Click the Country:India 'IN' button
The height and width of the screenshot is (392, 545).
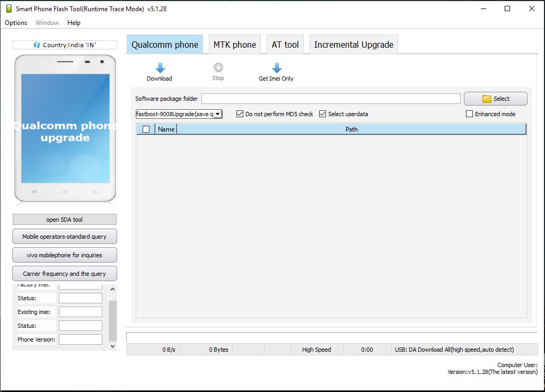[x=65, y=45]
